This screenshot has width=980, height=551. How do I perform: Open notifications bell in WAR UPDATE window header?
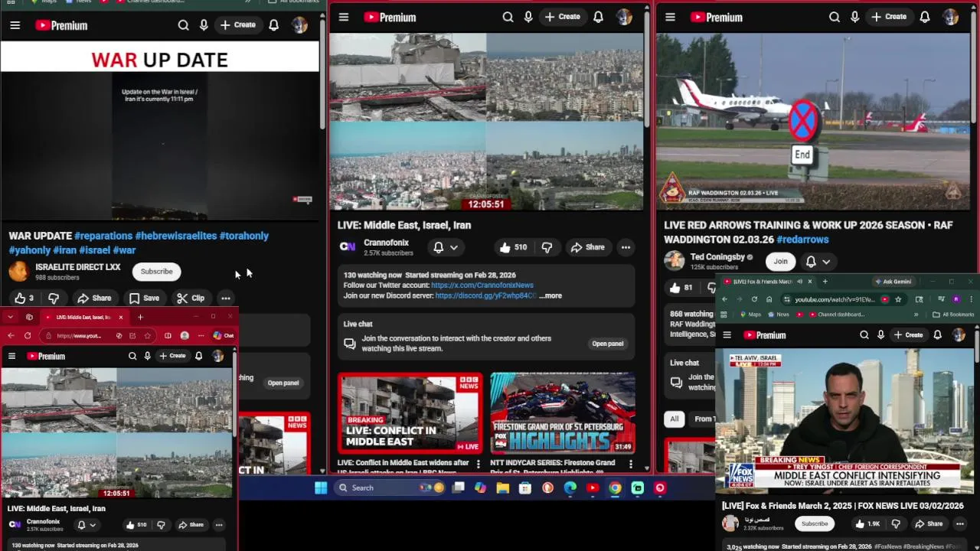coord(273,25)
